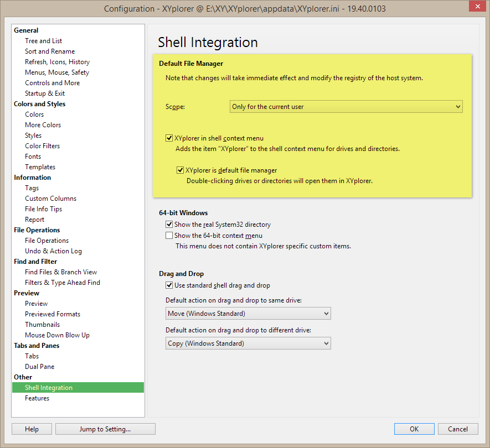This screenshot has height=448, width=490.
Task: Toggle Use standard shell drag and drop
Action: 169,285
